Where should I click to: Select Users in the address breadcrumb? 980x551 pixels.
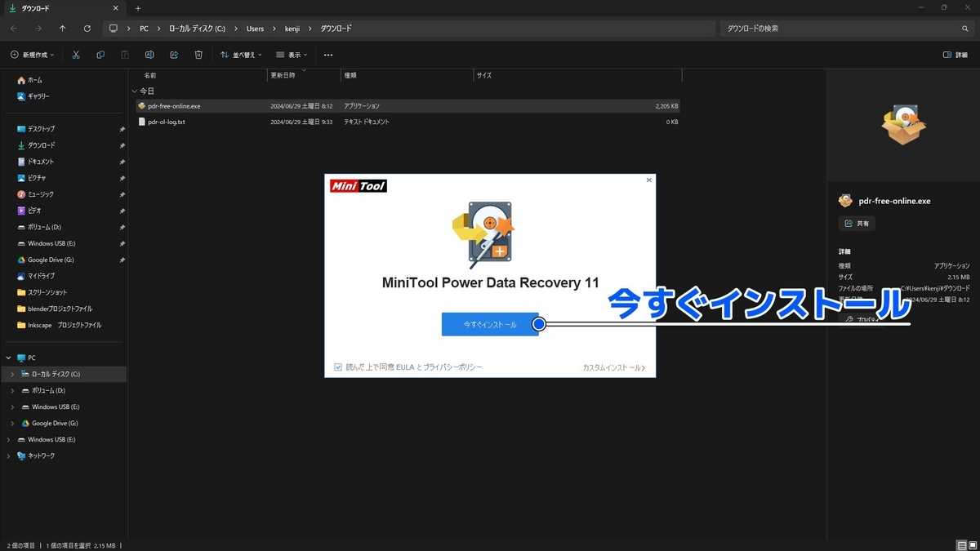255,28
